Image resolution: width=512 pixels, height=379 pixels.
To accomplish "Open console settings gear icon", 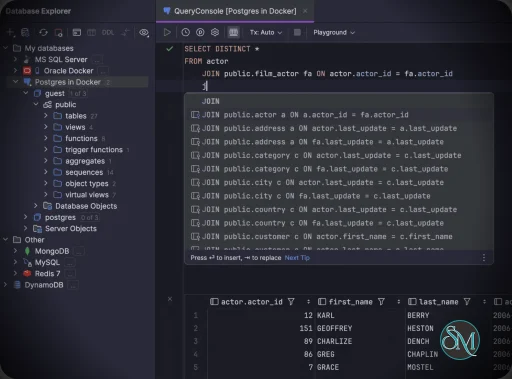I will [215, 32].
